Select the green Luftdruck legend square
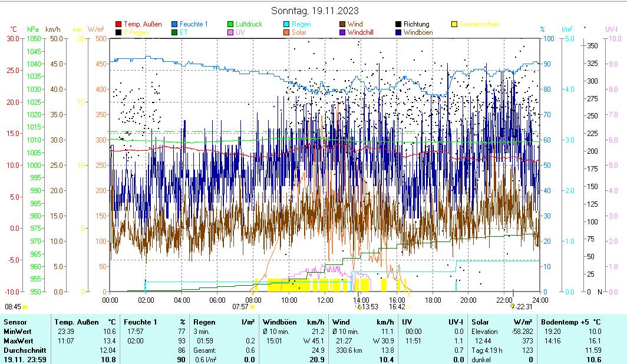Image resolution: width=627 pixels, height=364 pixels. (230, 24)
